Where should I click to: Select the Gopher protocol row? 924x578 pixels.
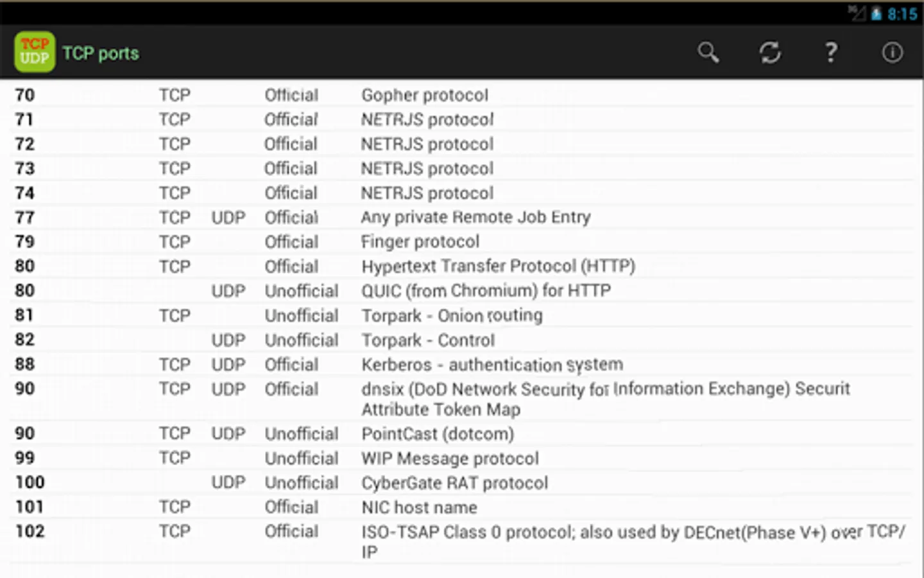(x=425, y=95)
